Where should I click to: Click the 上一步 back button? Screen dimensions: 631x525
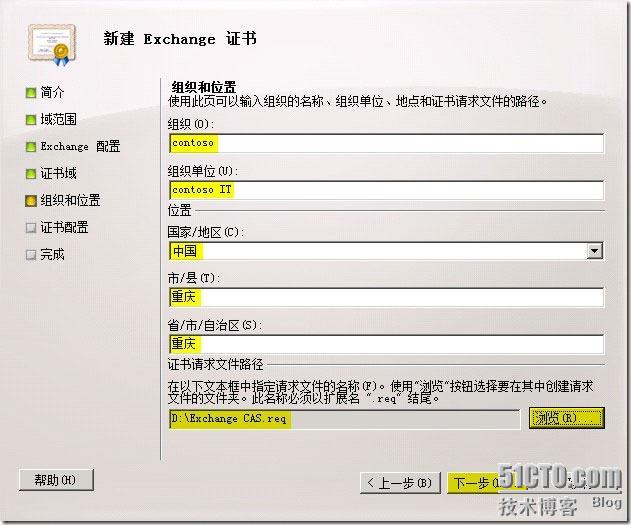pyautogui.click(x=400, y=484)
